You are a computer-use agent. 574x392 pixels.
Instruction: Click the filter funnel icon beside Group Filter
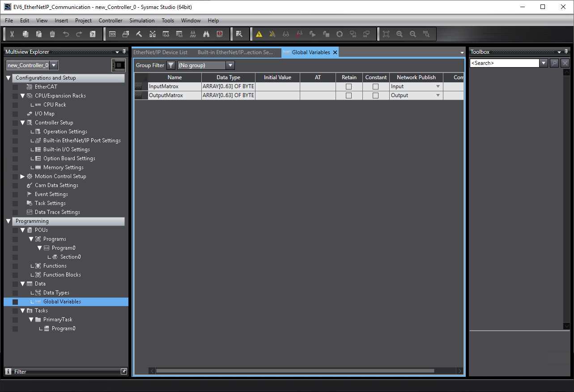point(170,65)
